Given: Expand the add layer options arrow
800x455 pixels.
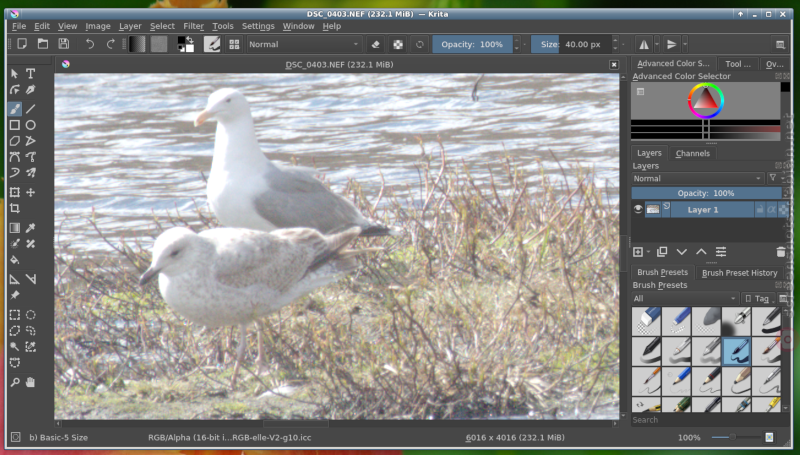Looking at the screenshot, I should tap(648, 252).
